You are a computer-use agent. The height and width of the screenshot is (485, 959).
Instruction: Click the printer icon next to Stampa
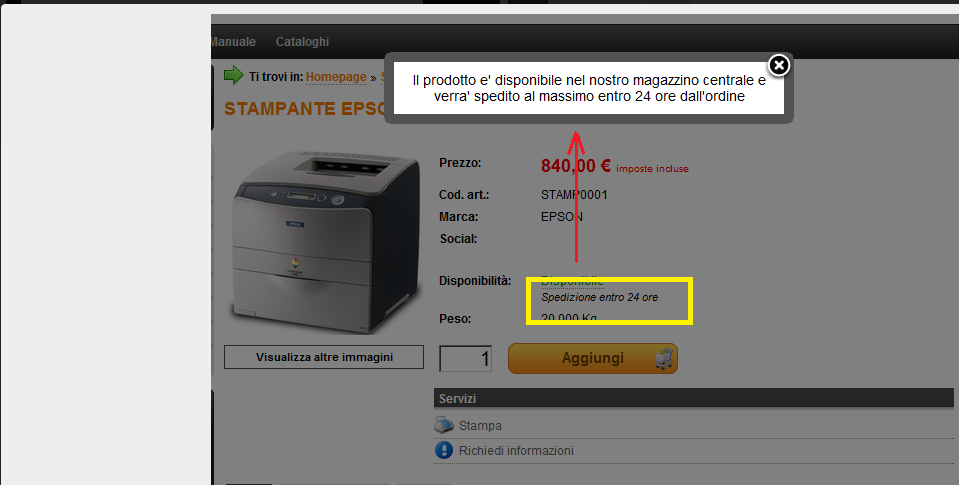443,424
